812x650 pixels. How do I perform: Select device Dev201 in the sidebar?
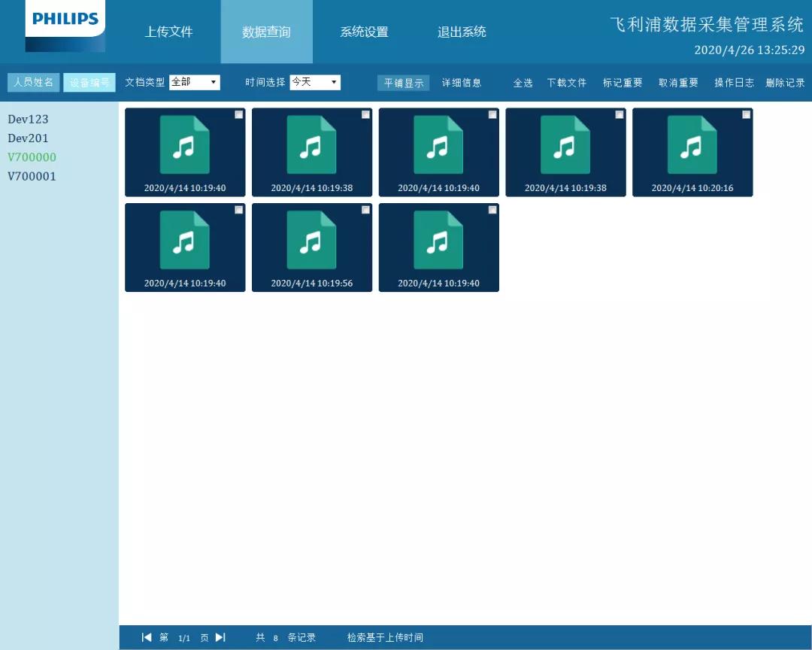[28, 138]
